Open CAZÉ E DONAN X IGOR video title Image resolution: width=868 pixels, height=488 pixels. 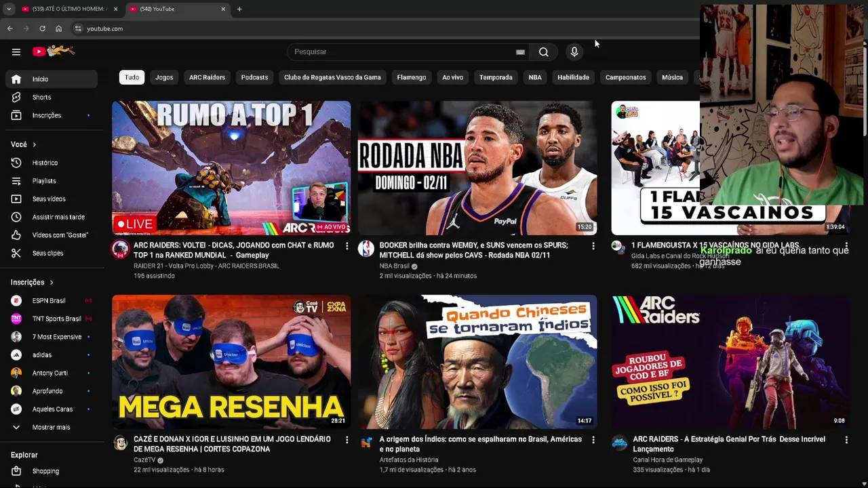232,445
